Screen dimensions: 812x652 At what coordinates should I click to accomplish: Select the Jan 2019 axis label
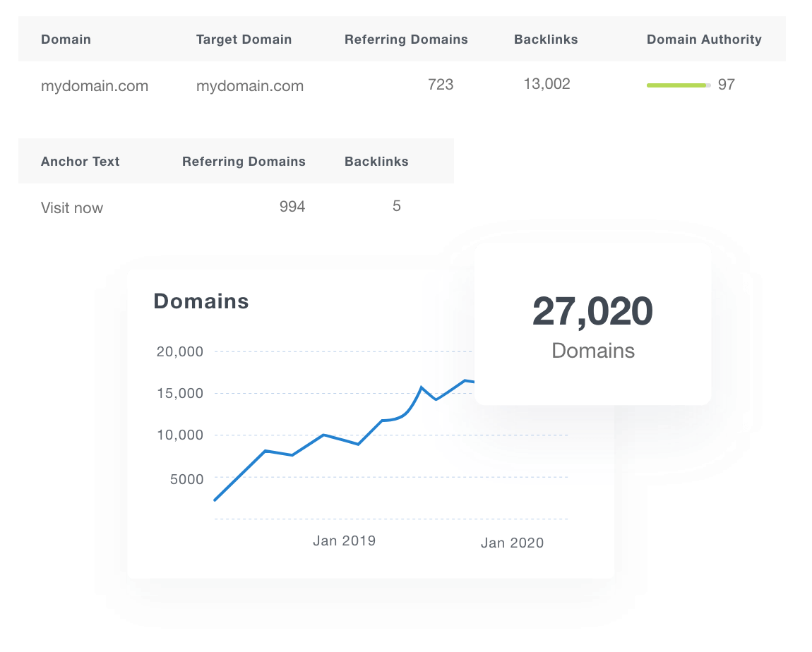click(344, 541)
